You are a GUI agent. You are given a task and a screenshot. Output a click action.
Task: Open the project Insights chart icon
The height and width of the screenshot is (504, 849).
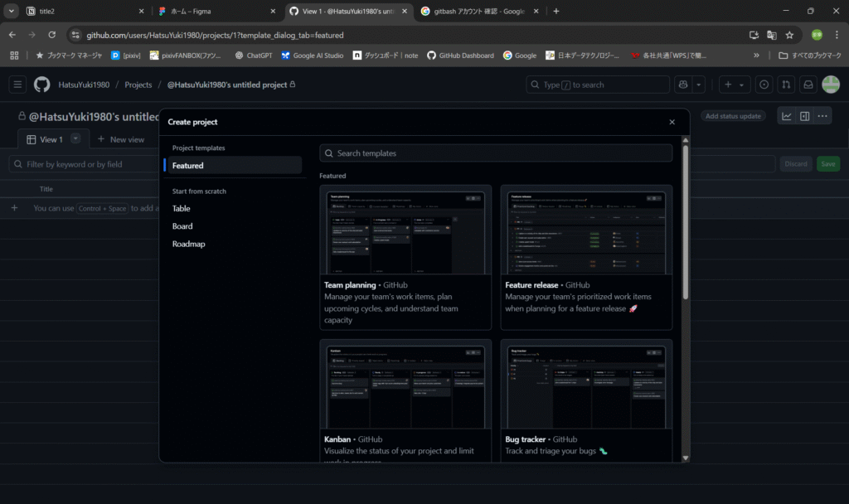[x=787, y=116]
